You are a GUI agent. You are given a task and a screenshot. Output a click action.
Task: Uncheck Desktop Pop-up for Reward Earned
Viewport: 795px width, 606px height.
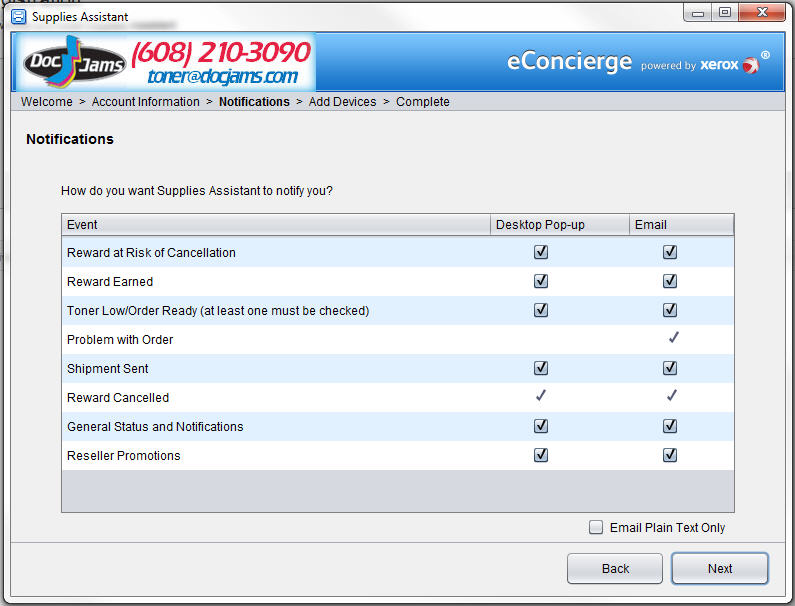coord(541,282)
